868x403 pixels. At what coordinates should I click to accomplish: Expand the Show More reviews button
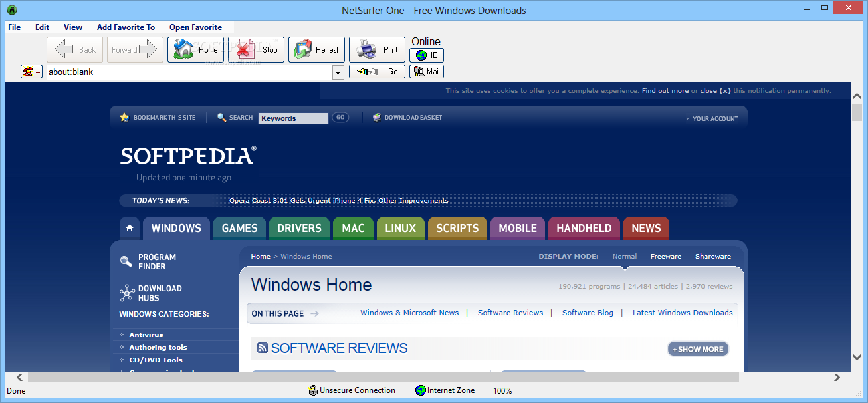click(x=698, y=349)
